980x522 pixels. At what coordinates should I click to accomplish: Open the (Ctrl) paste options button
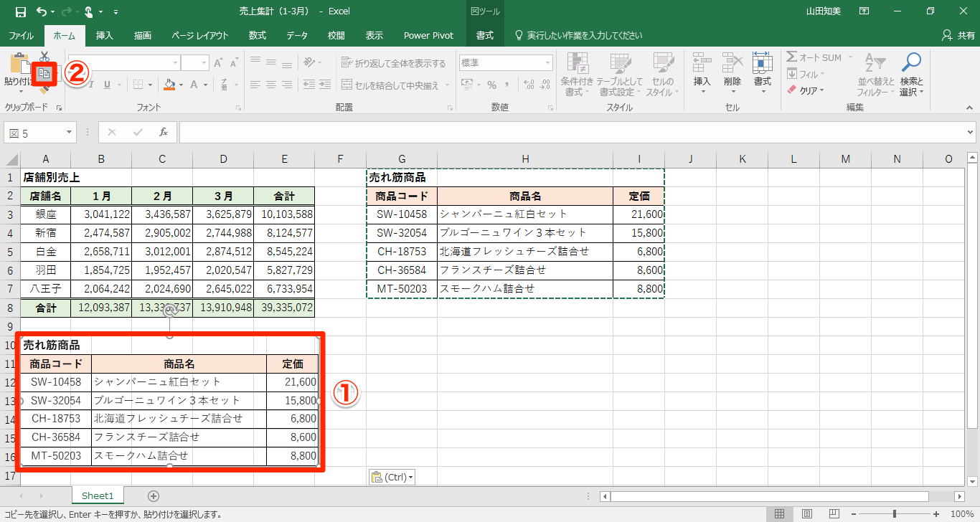pyautogui.click(x=392, y=477)
